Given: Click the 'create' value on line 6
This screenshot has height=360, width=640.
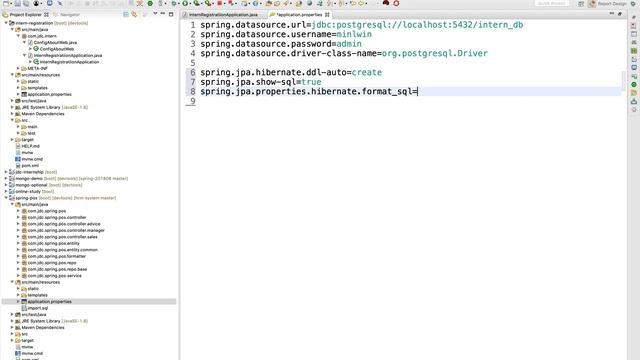Looking at the screenshot, I should pos(367,73).
